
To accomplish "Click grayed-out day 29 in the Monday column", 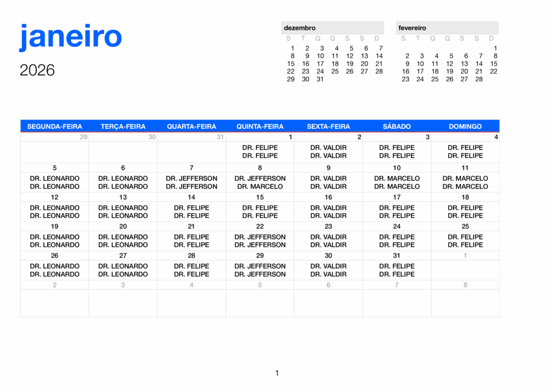I will pos(83,137).
